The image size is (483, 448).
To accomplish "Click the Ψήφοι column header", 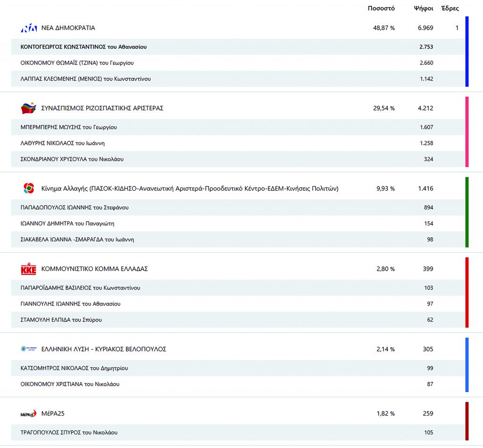I will pos(423,8).
